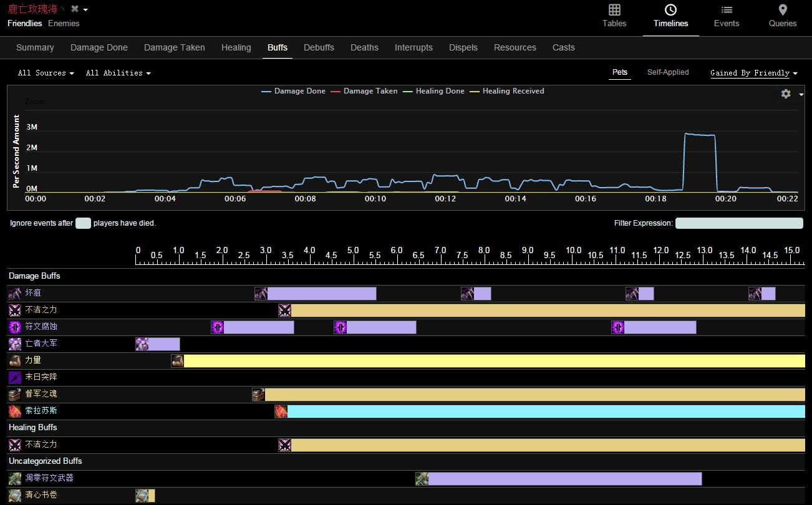This screenshot has height=505, width=812.
Task: Expand the All Sources dropdown
Action: pos(46,73)
